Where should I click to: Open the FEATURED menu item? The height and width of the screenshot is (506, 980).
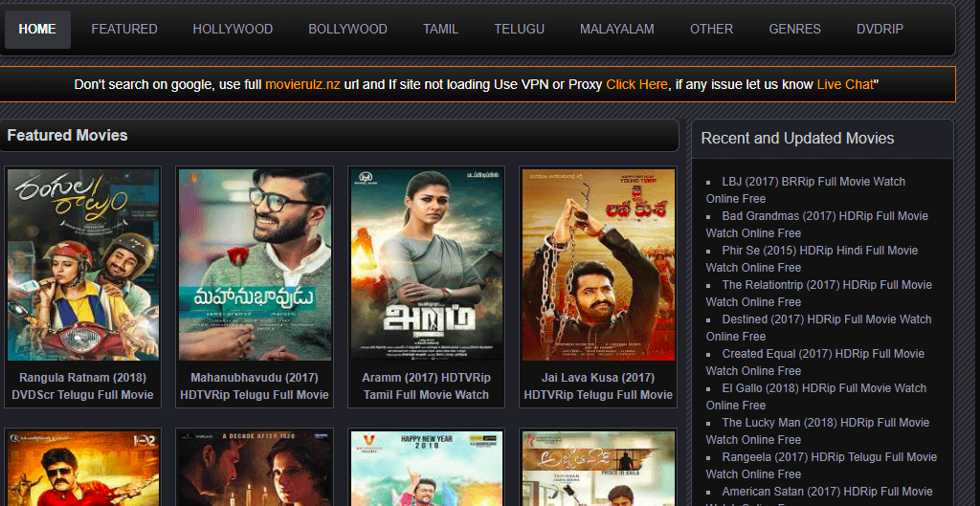pos(124,30)
